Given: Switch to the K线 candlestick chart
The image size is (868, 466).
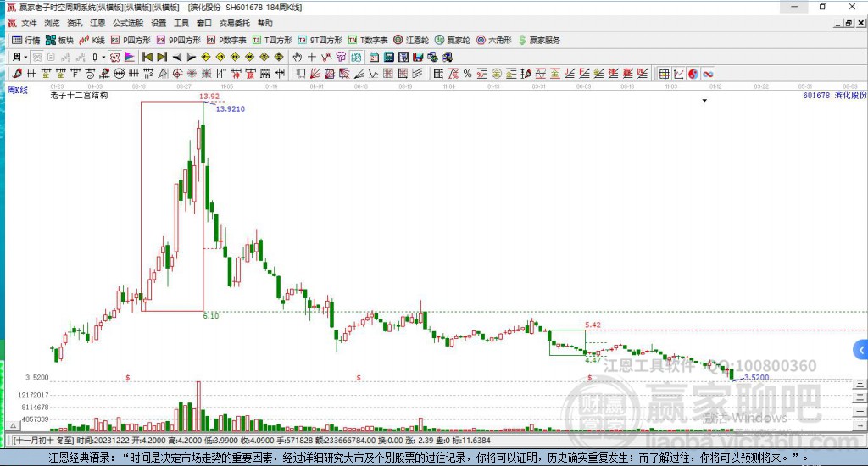Looking at the screenshot, I should point(92,40).
